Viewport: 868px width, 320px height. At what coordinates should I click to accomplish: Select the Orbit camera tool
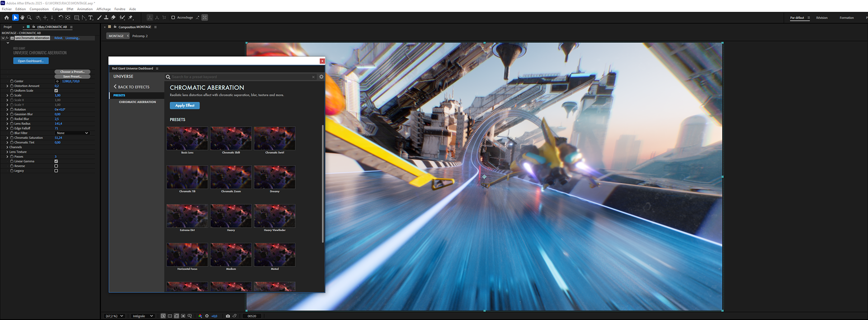(38, 18)
